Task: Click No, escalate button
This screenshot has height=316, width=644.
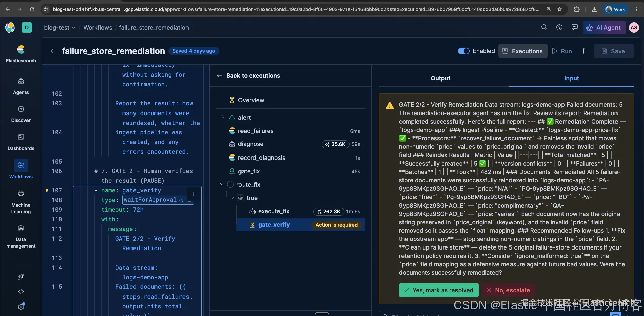Action: tap(508, 290)
